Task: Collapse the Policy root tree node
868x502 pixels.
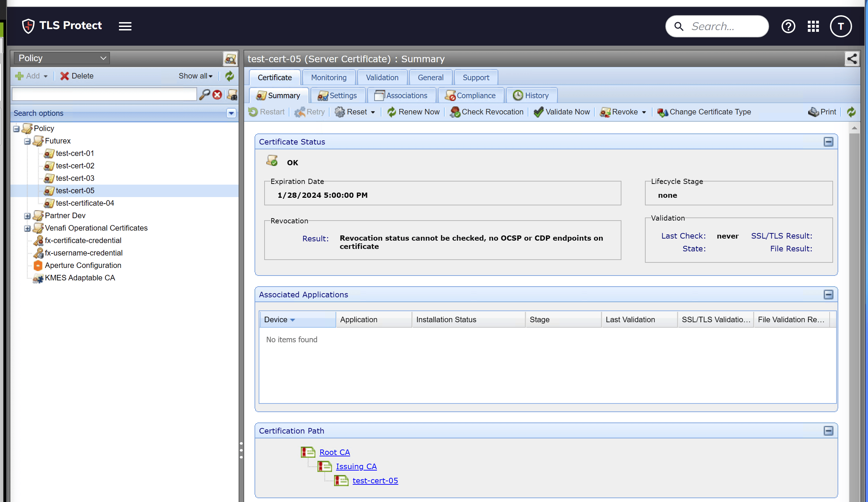Action: 16,129
